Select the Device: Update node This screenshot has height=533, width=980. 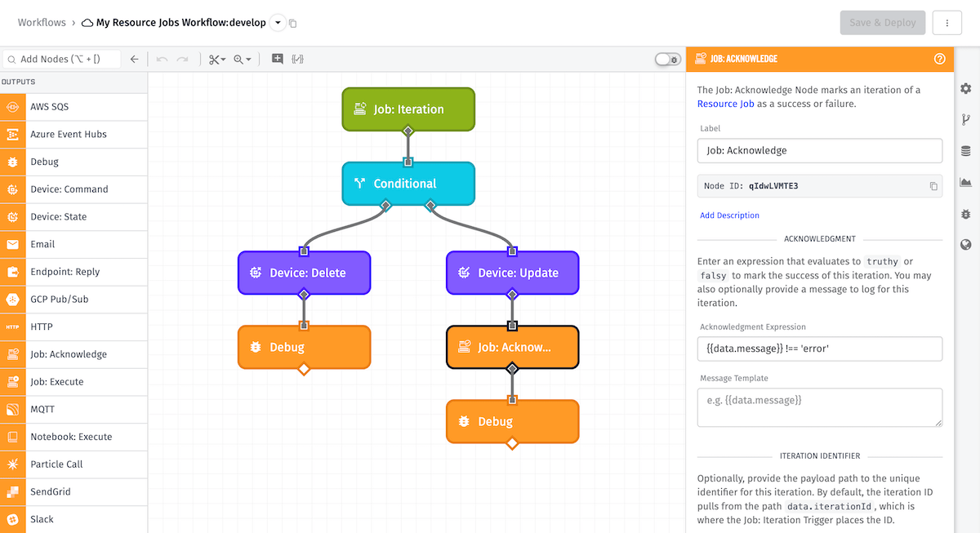(x=513, y=273)
